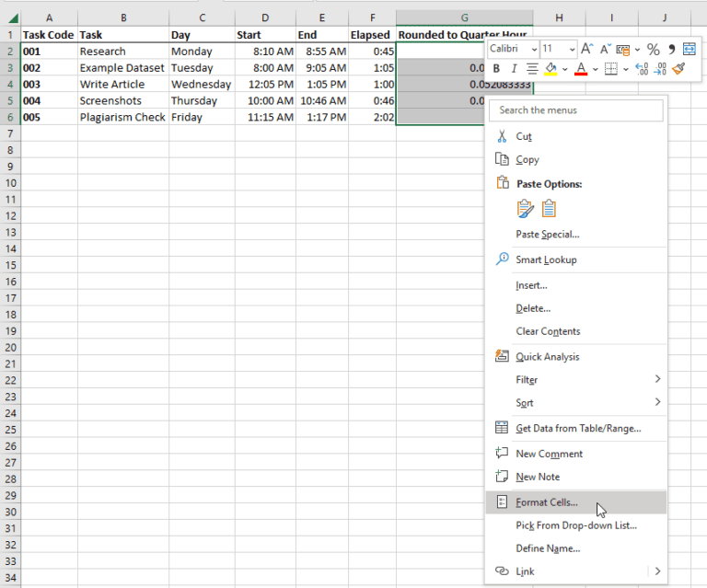Click the Borders icon
The image size is (707, 588).
click(x=611, y=68)
